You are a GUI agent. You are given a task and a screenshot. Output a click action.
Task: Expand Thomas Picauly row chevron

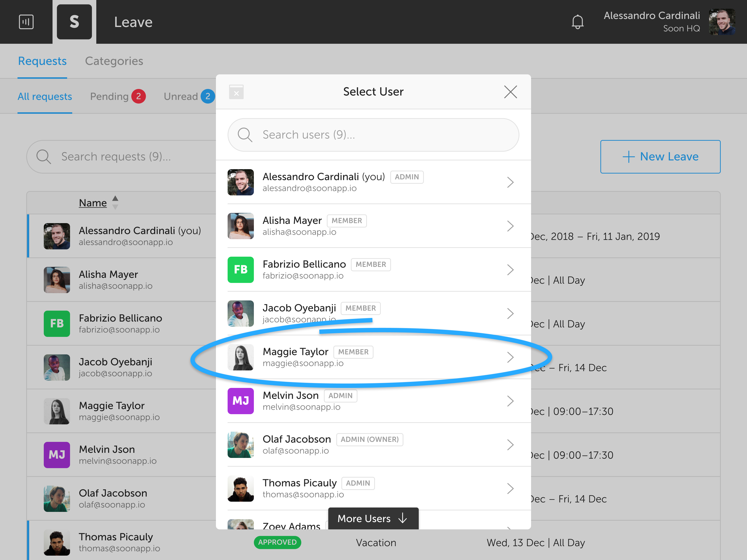click(510, 489)
